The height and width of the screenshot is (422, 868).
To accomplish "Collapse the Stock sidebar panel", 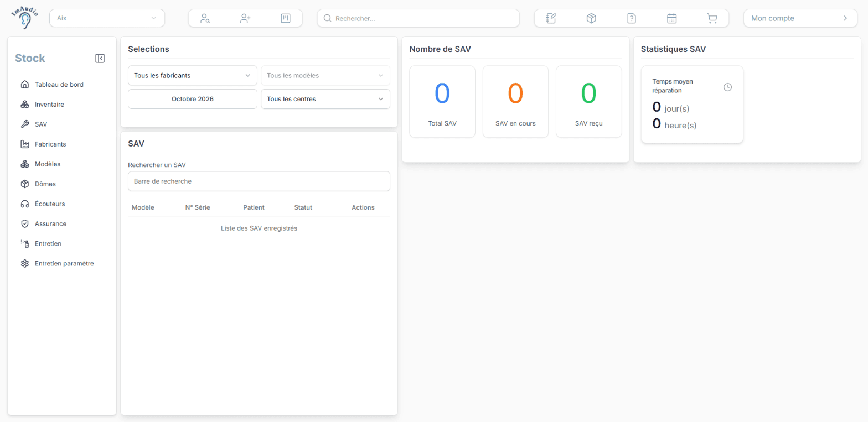I will 100,58.
